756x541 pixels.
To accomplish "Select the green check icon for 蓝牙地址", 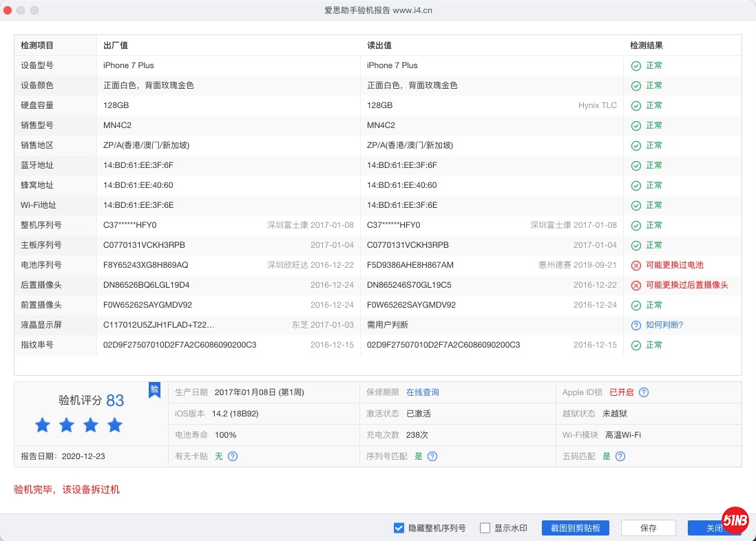I will pos(636,165).
